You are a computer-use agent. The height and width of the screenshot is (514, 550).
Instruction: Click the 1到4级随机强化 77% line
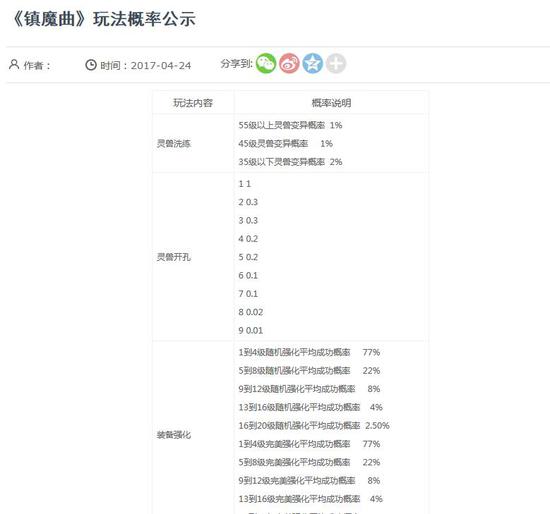coord(309,352)
